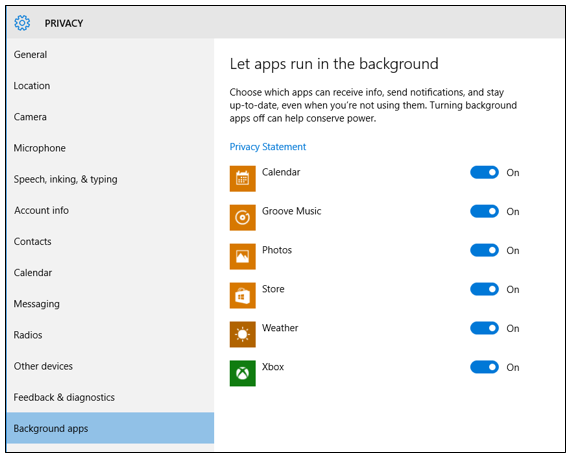
Task: Click the PRIVACY header title
Action: (64, 23)
